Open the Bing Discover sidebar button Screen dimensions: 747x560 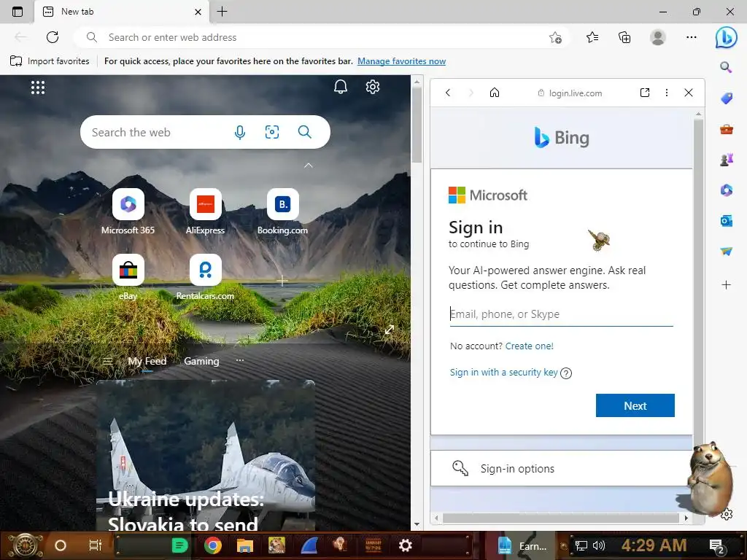tap(726, 37)
